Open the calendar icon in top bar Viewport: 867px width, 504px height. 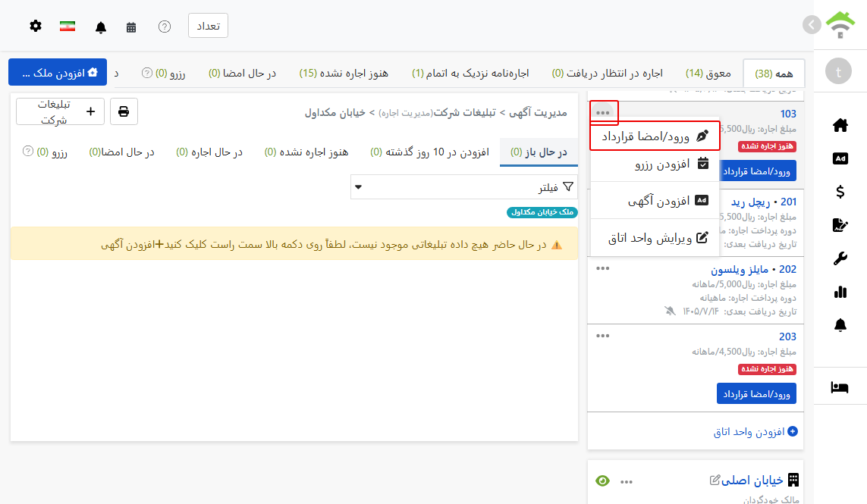131,27
